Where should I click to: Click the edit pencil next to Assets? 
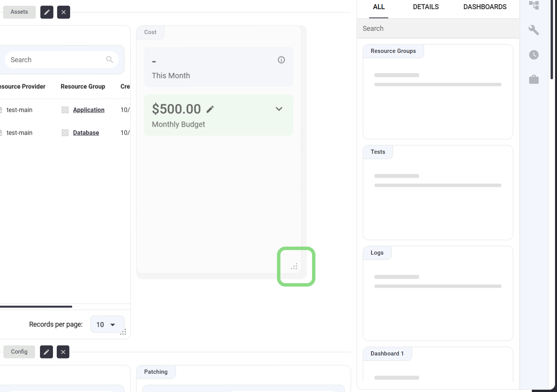pyautogui.click(x=47, y=12)
